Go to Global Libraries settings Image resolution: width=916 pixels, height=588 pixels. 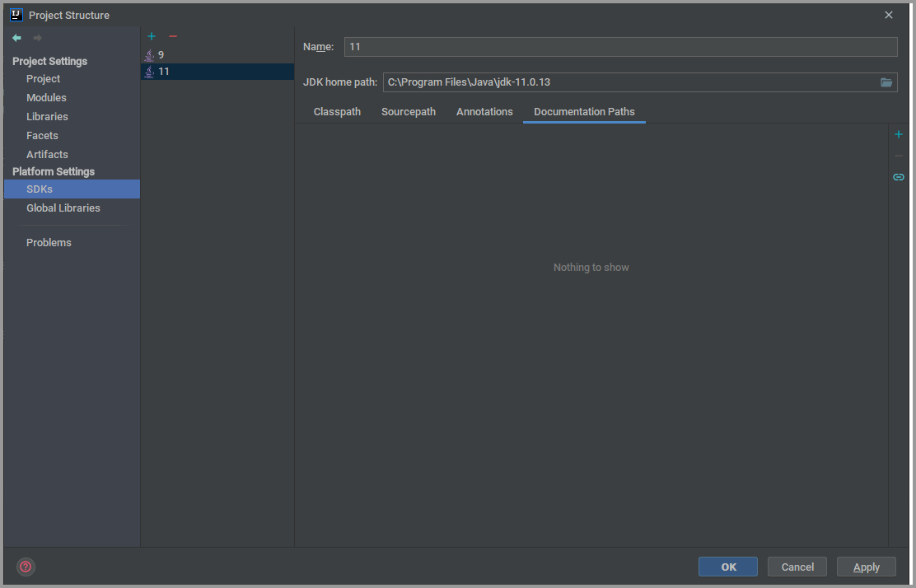coord(63,208)
